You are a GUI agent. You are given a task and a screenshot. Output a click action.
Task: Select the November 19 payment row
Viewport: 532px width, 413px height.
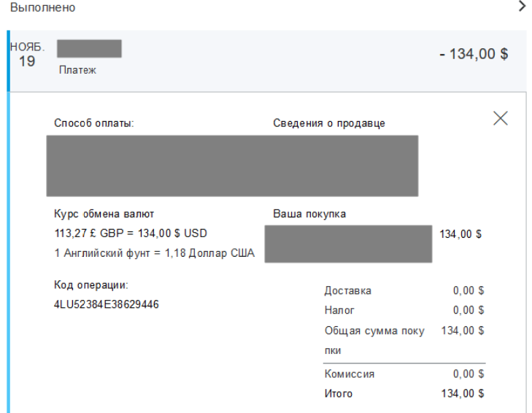tap(266, 61)
